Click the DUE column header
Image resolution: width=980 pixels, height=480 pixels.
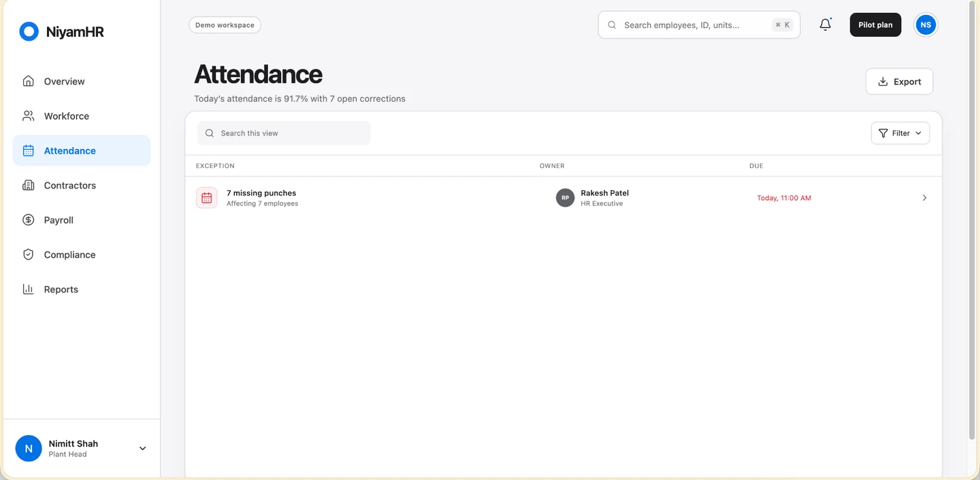coord(756,166)
